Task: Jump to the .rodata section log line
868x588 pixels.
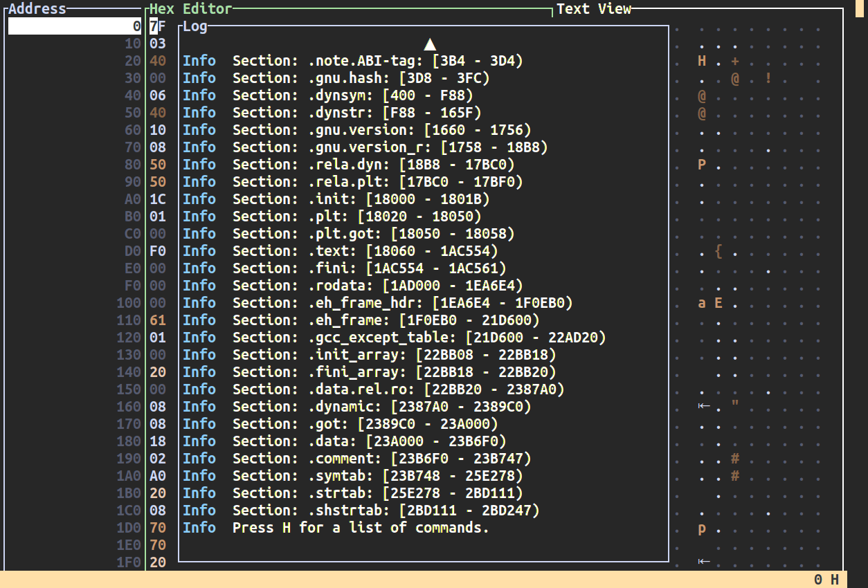Action: coord(377,286)
